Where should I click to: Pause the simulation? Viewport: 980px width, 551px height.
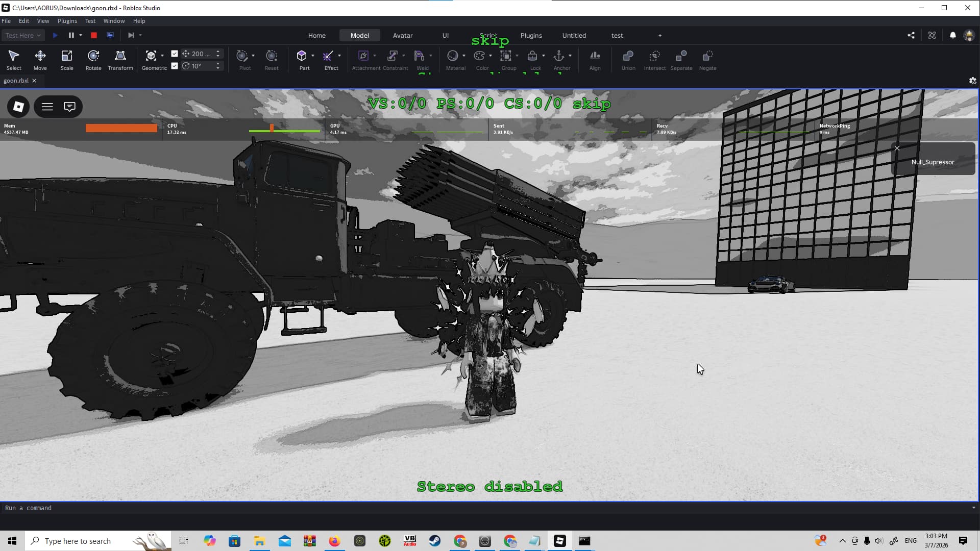pyautogui.click(x=71, y=35)
